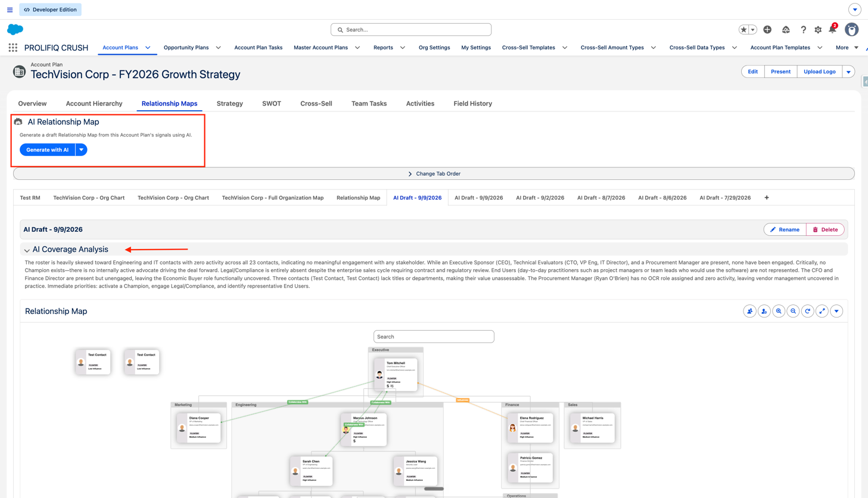Image resolution: width=868 pixels, height=498 pixels.
Task: Delete the AI Draft - 9/9/2026 map
Action: coord(825,229)
